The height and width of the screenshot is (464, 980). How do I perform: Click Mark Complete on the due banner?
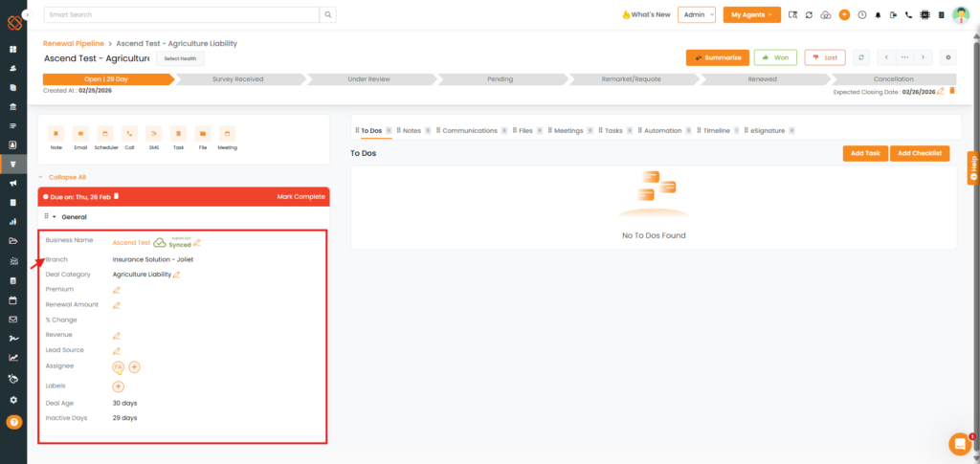[x=301, y=196]
